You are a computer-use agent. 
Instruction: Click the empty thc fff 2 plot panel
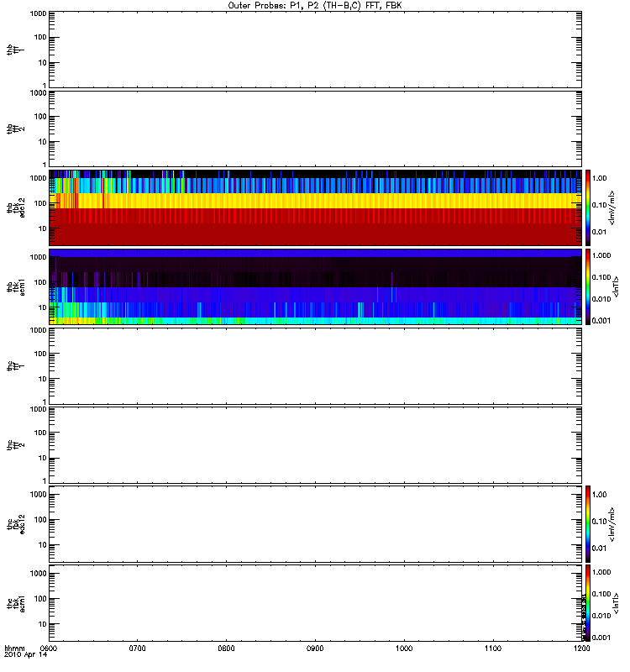point(315,445)
